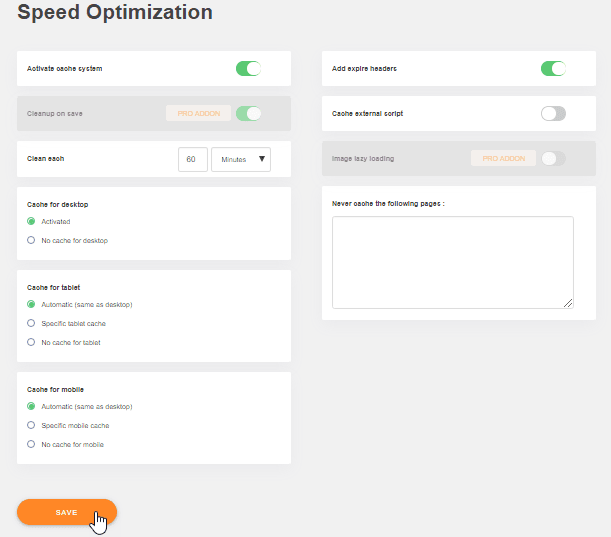Screen dimensions: 611x537
Task: Click PRO ADDON badge beside Image lazy loading
Action: pyautogui.click(x=503, y=158)
